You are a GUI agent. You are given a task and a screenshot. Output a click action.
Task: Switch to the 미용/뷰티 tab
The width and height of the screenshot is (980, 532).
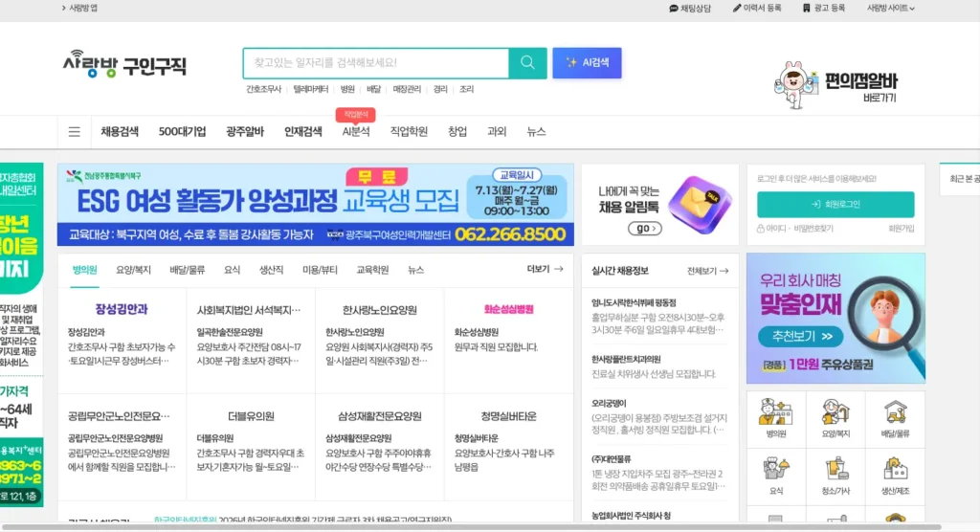pyautogui.click(x=320, y=270)
